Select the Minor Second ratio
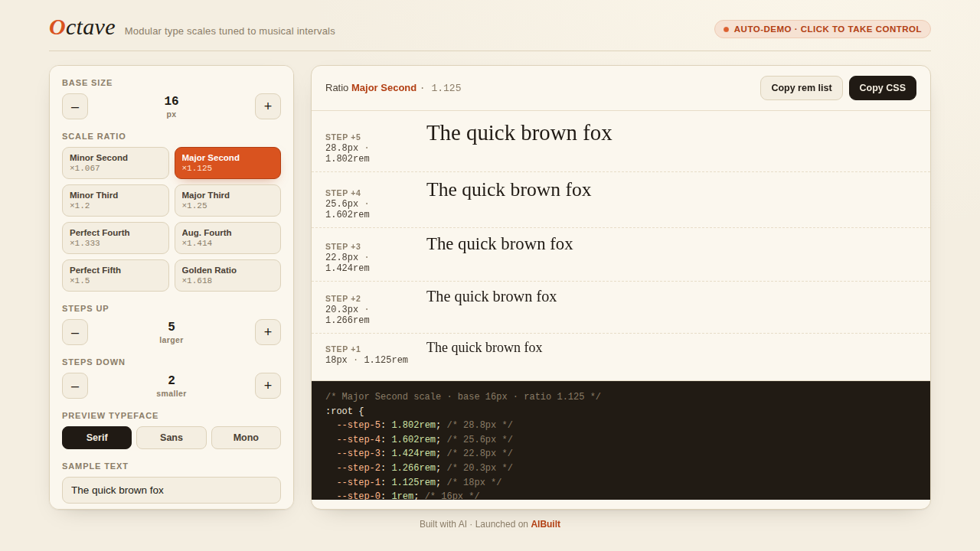980x551 pixels. (x=116, y=163)
